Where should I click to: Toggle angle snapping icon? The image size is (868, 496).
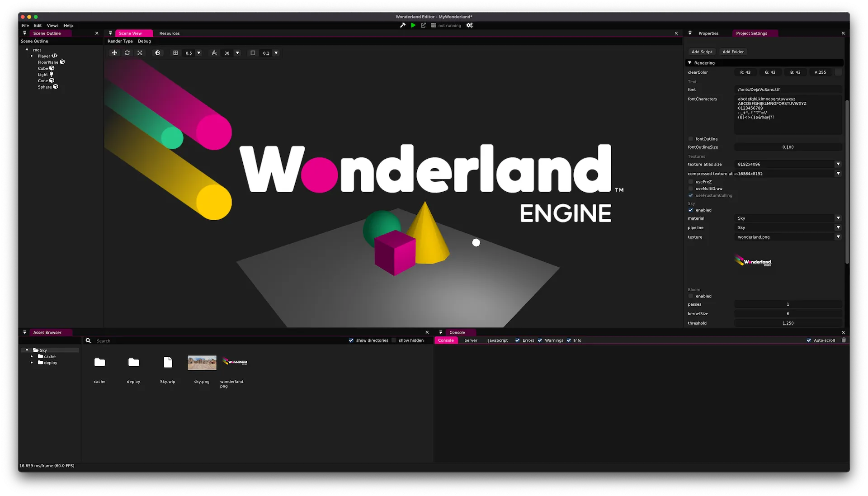point(214,53)
